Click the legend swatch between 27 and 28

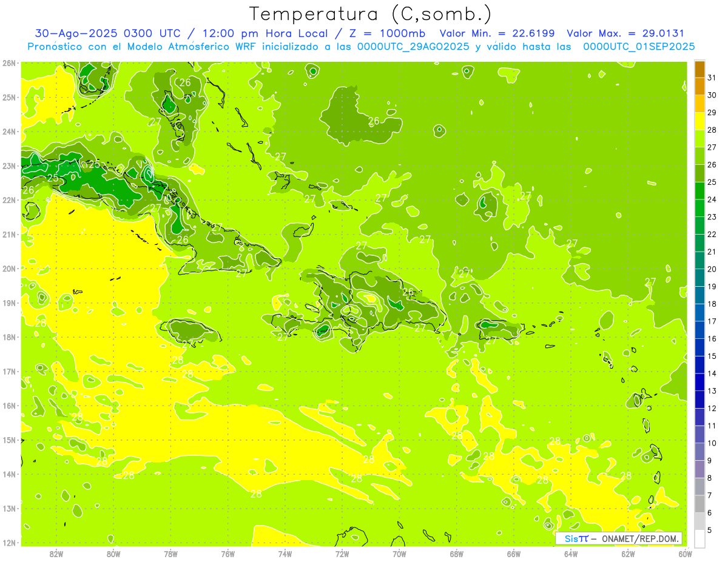[x=699, y=139]
